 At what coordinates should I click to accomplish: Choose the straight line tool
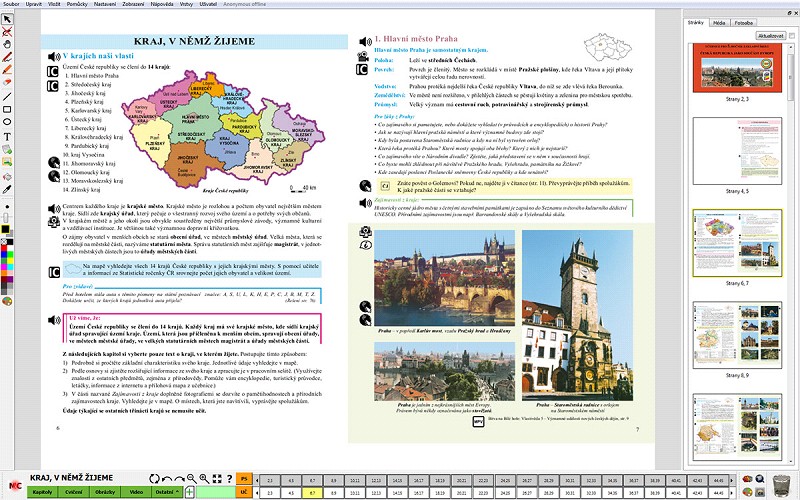[x=7, y=96]
